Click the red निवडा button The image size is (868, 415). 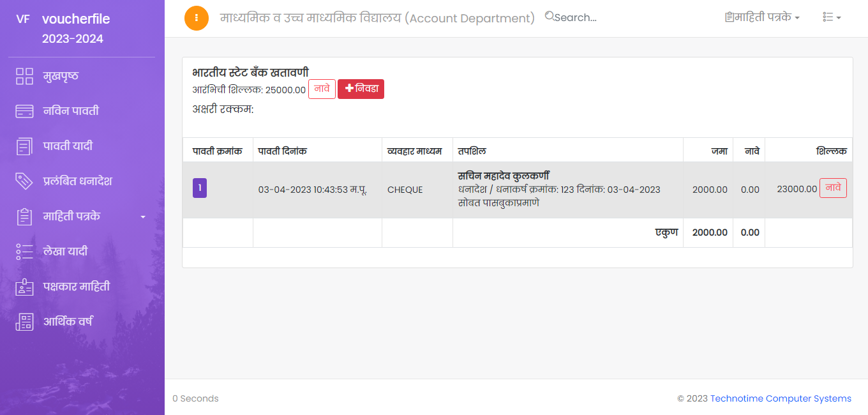click(x=361, y=89)
